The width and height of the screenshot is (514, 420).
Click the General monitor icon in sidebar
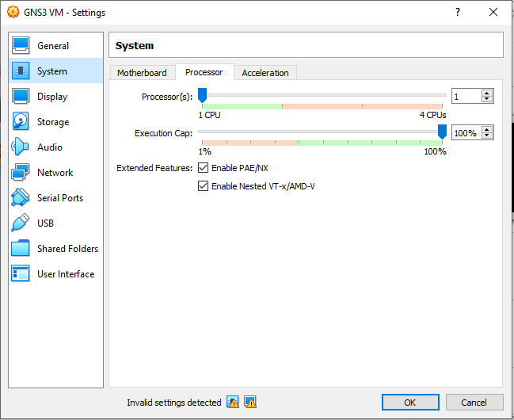point(21,45)
